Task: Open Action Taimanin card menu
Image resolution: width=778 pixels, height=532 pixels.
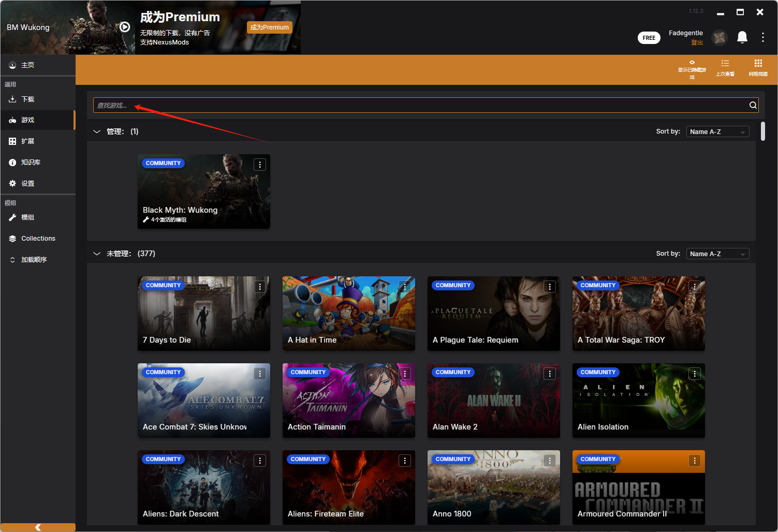Action: [405, 374]
